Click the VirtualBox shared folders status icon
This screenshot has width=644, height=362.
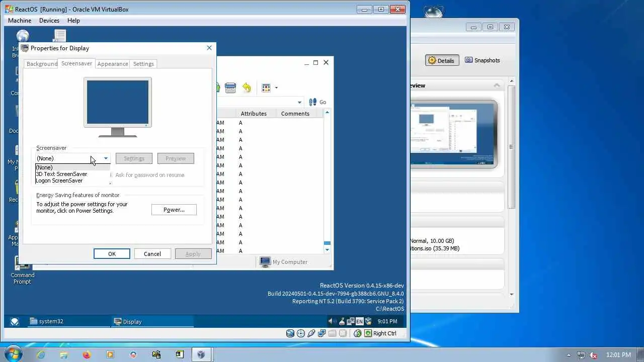[x=332, y=333]
